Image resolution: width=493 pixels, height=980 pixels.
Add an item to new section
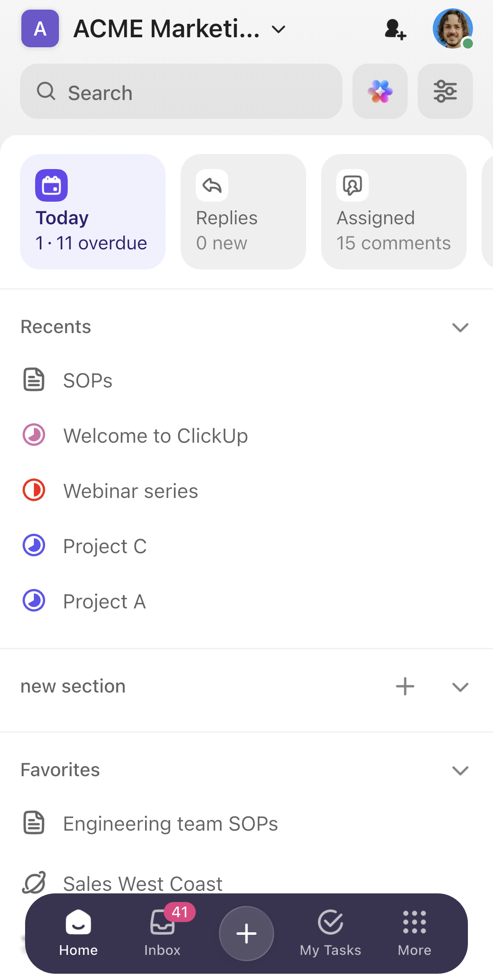pos(405,687)
